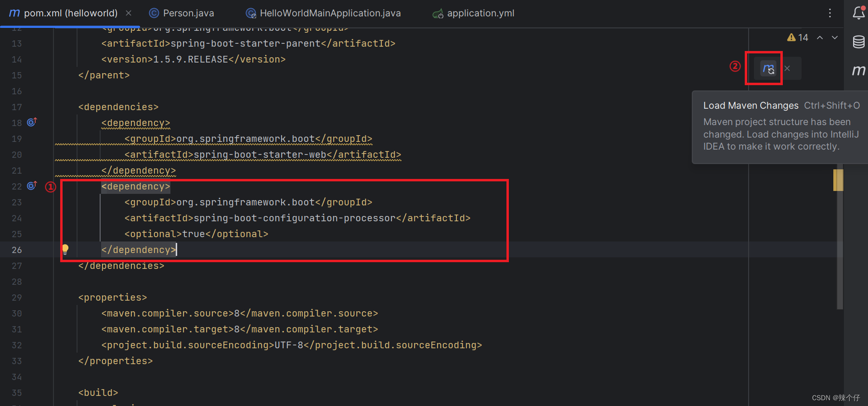Click the spring-boot-configuration-processor artifactId line
The width and height of the screenshot is (868, 406).
298,218
